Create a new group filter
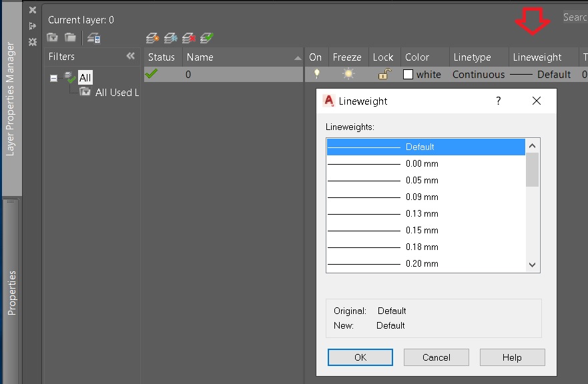 pyautogui.click(x=70, y=38)
